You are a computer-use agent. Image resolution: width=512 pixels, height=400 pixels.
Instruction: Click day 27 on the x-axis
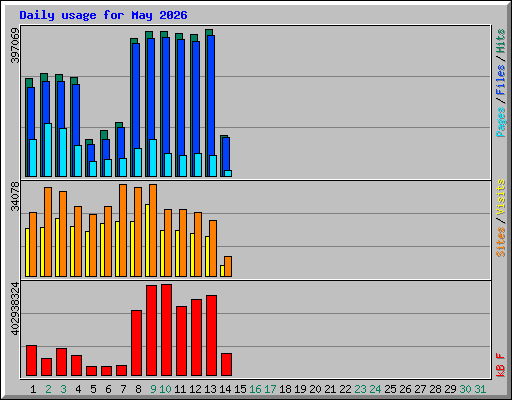[420, 389]
